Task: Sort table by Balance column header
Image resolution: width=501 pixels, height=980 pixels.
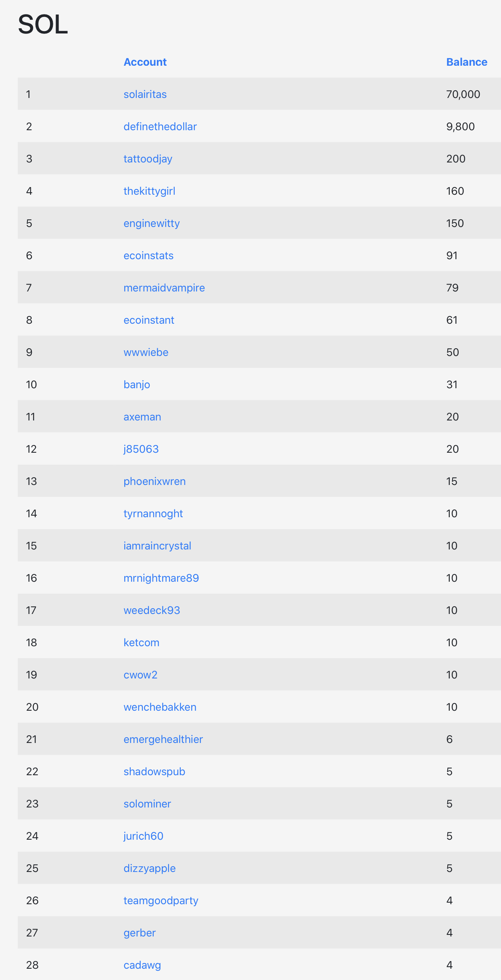Action: [x=466, y=62]
